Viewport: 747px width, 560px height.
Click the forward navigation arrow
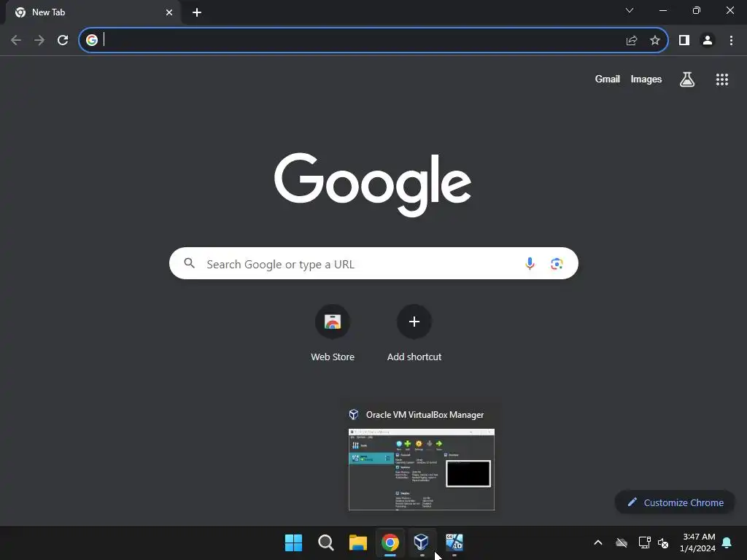coord(39,40)
